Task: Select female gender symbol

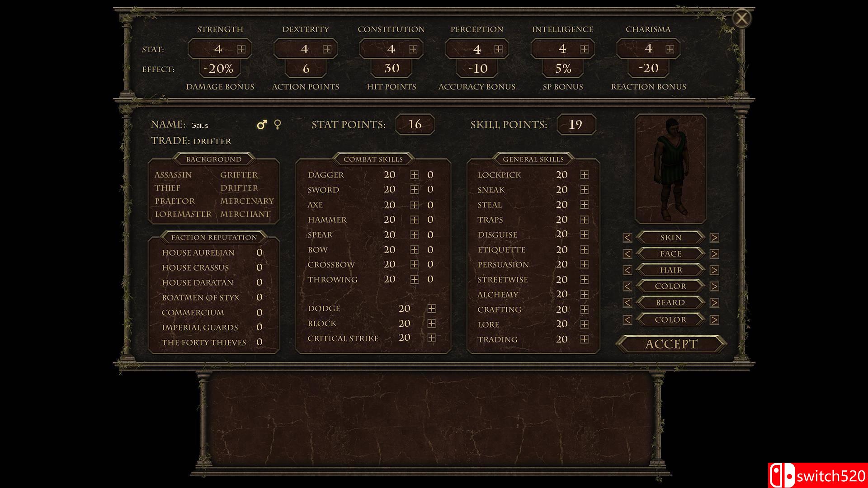Action: pyautogui.click(x=278, y=124)
